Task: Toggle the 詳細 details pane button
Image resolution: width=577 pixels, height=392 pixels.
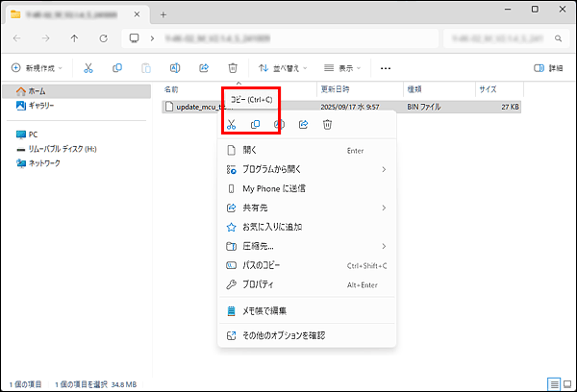Action: tap(547, 68)
